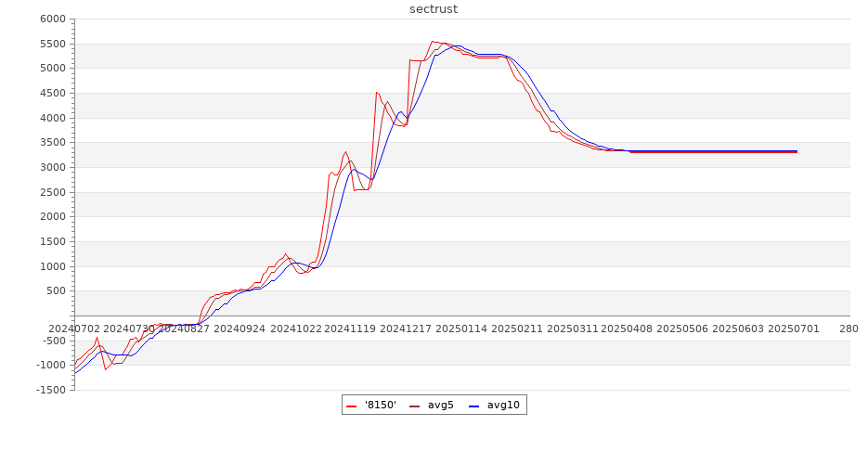This screenshot has width=868, height=464.
Task: Select the '8150' legend entry
Action: [x=371, y=405]
